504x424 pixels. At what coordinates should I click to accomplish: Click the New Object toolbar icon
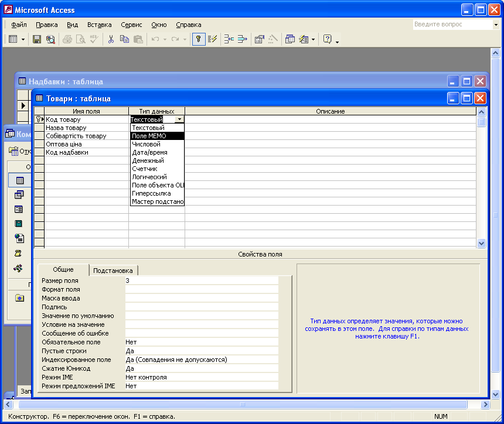click(304, 39)
